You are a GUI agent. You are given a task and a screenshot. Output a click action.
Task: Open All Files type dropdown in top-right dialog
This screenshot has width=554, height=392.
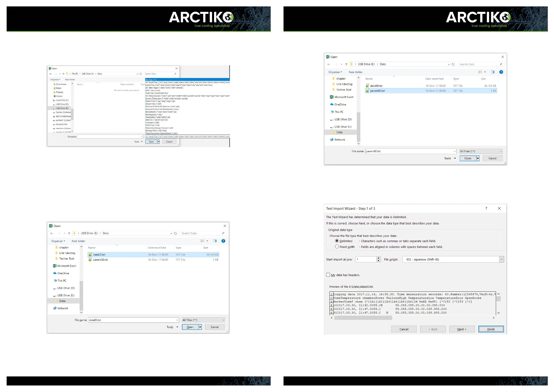click(x=481, y=151)
